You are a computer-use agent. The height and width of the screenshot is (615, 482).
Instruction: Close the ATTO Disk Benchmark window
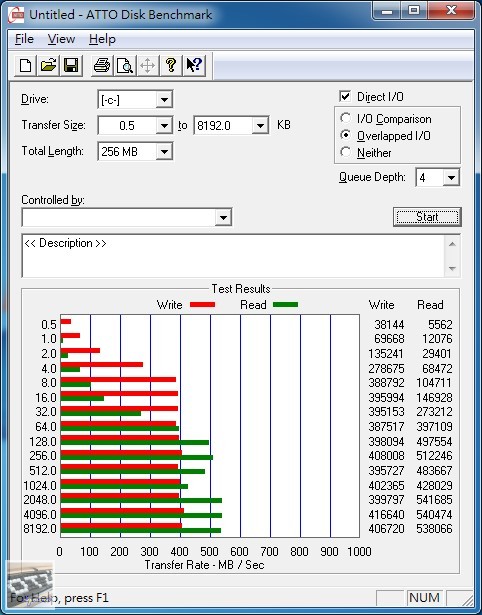click(x=451, y=10)
